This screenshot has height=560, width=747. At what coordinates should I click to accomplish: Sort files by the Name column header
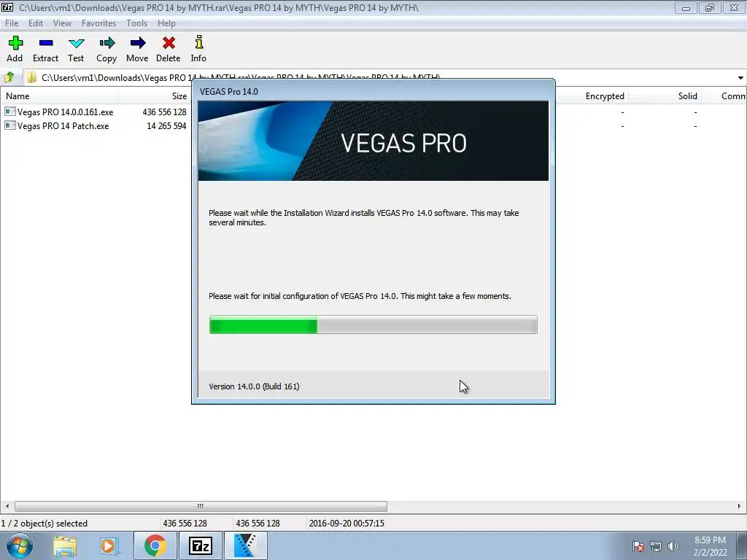tap(60, 96)
